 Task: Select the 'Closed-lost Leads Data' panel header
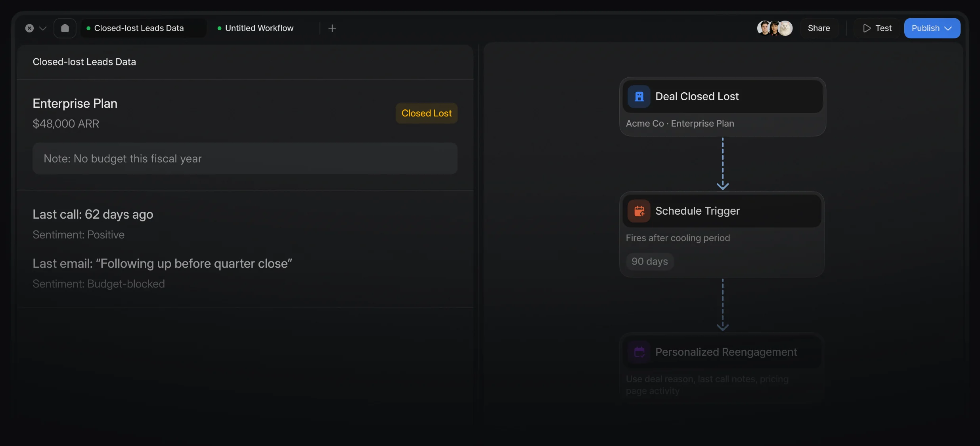[x=84, y=62]
